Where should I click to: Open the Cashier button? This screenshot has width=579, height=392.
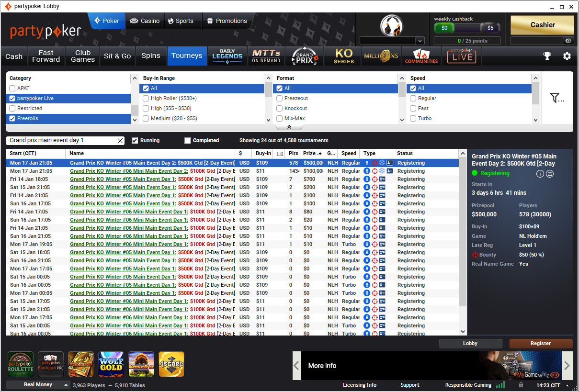point(542,25)
